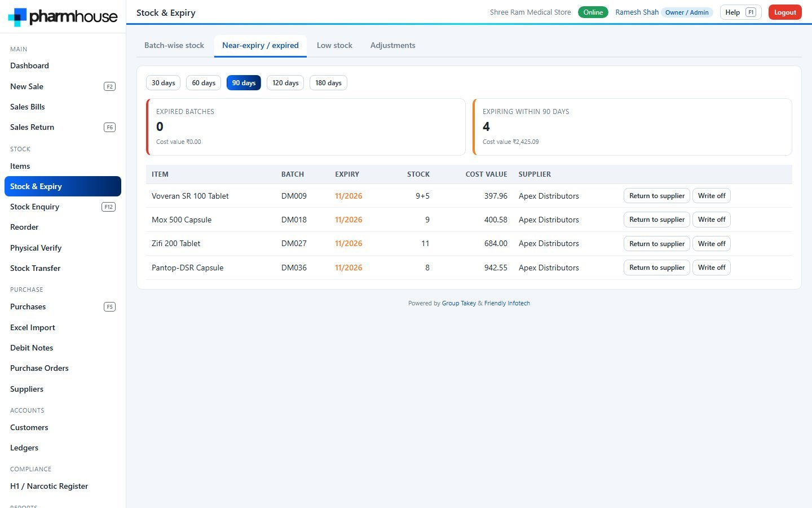Open Excel Import page

[63, 327]
